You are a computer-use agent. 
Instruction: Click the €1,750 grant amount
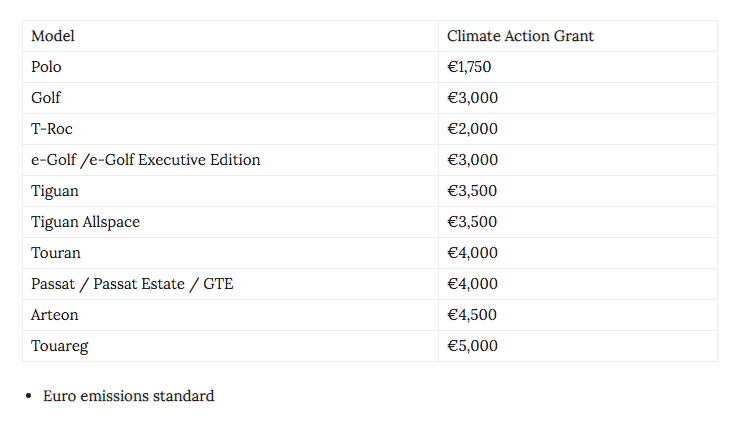(x=469, y=67)
